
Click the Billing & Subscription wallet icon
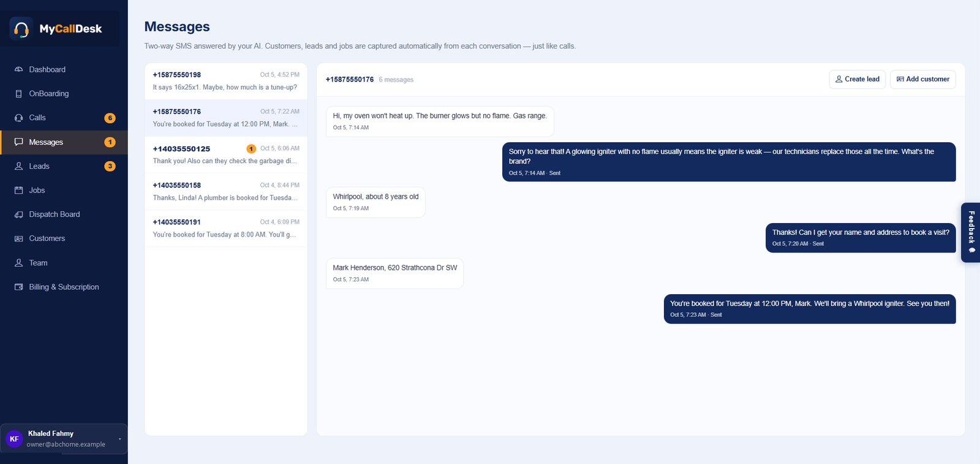18,287
